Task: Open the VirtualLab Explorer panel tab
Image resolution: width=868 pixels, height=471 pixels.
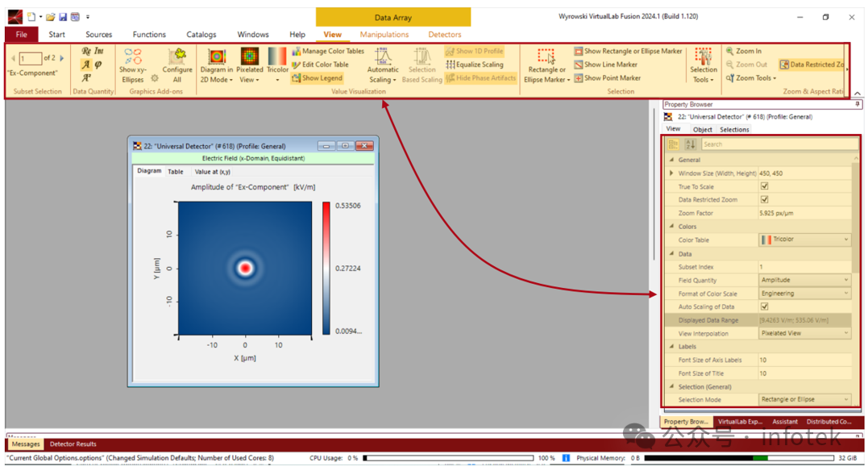Action: pyautogui.click(x=740, y=422)
